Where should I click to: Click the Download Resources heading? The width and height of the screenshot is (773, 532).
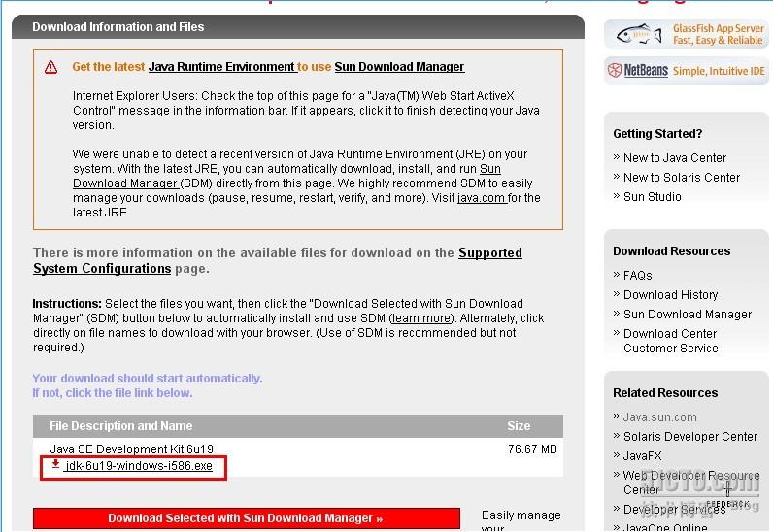671,251
